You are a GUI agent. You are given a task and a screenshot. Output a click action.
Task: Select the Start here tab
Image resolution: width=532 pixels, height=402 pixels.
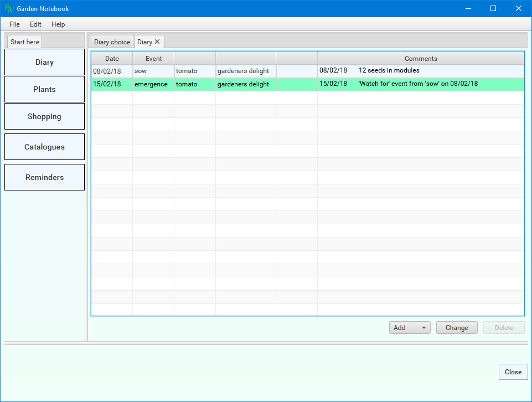[25, 42]
